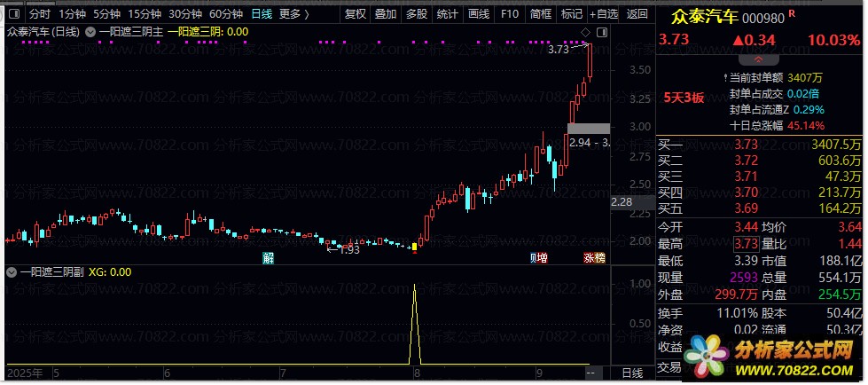Screen dimensions: 868x385
Task: Click the 封单占流通Z 0.29% row
Action: pos(777,109)
